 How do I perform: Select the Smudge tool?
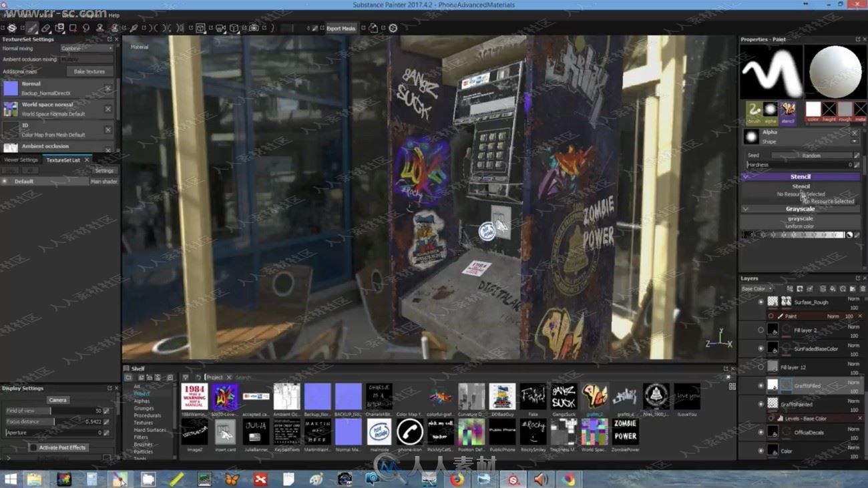[85, 28]
